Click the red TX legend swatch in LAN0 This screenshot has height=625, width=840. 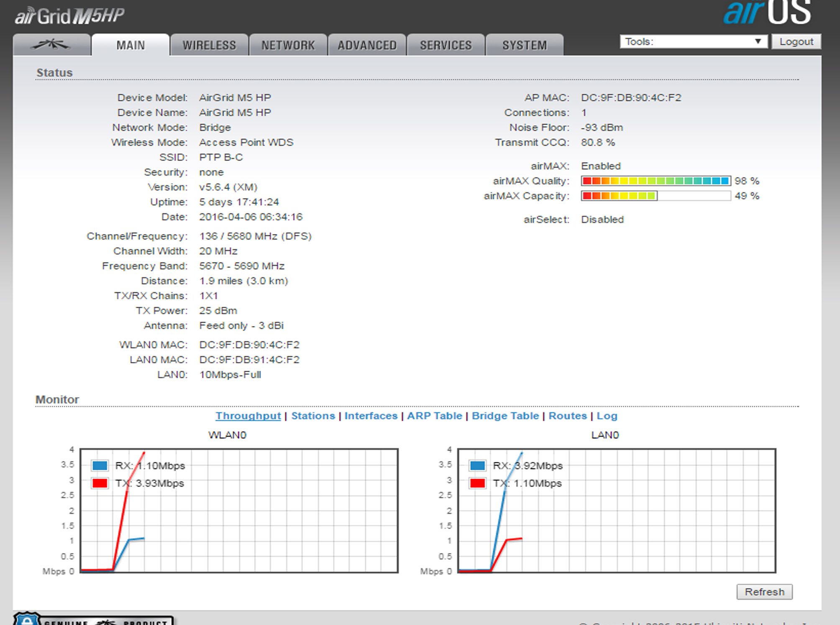477,483
